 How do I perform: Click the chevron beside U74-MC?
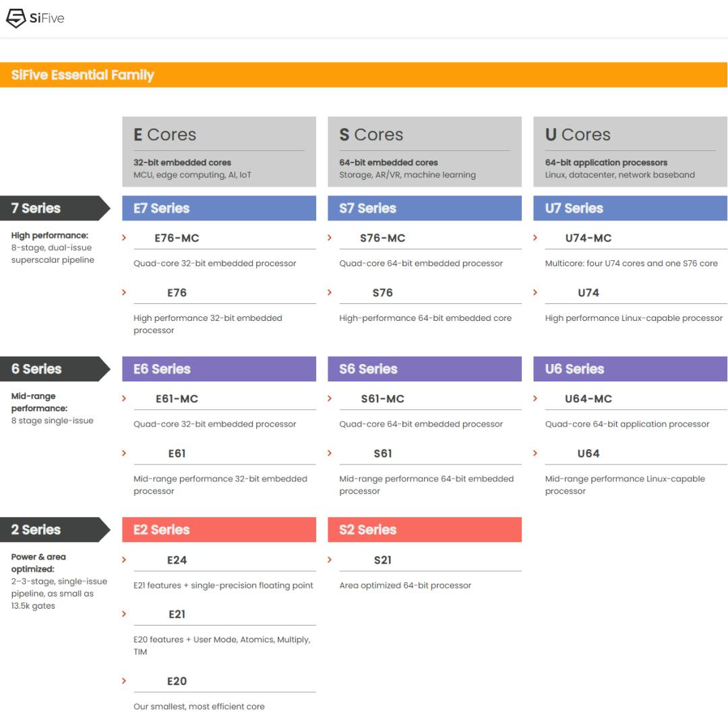click(x=535, y=237)
